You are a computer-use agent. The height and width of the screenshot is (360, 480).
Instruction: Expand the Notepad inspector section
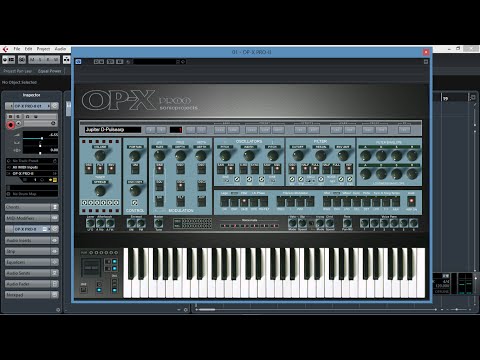[28, 295]
